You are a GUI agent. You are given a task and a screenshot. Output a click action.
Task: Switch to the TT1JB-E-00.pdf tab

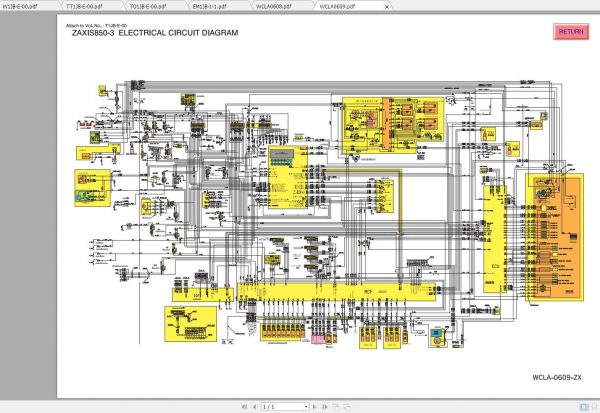[84, 7]
